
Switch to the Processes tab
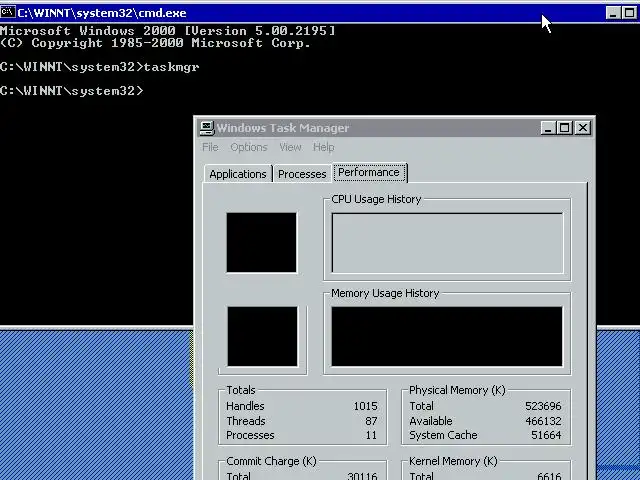pyautogui.click(x=302, y=174)
